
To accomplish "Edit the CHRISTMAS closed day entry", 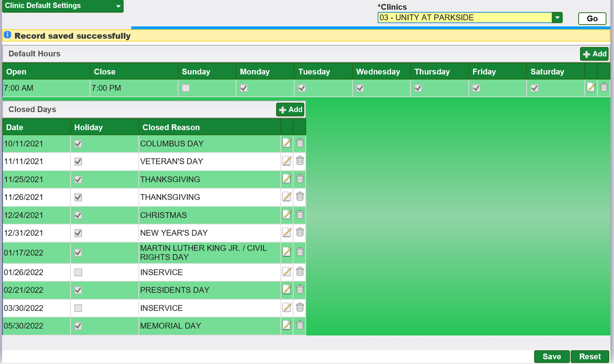I will 287,215.
